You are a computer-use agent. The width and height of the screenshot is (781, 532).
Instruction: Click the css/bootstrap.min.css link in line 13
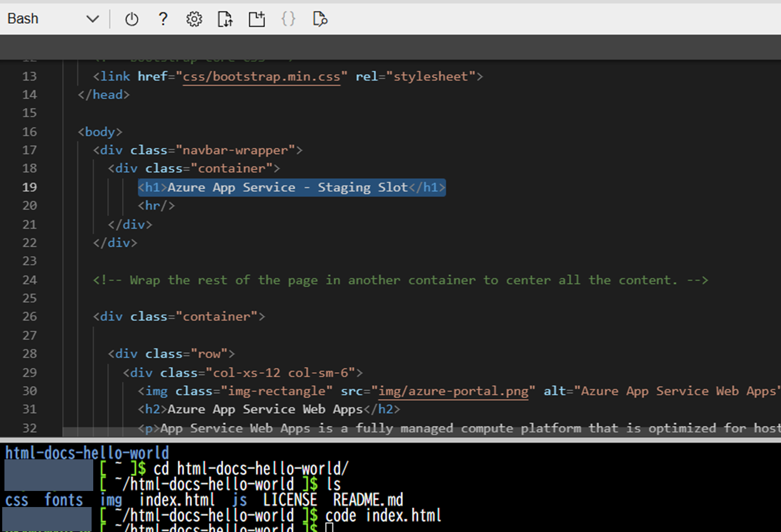[x=261, y=77]
